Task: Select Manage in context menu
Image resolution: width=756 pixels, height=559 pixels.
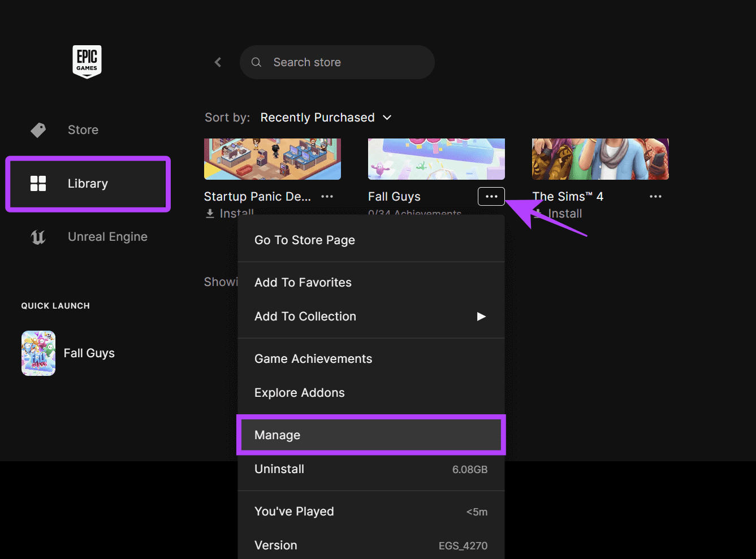Action: 371,435
